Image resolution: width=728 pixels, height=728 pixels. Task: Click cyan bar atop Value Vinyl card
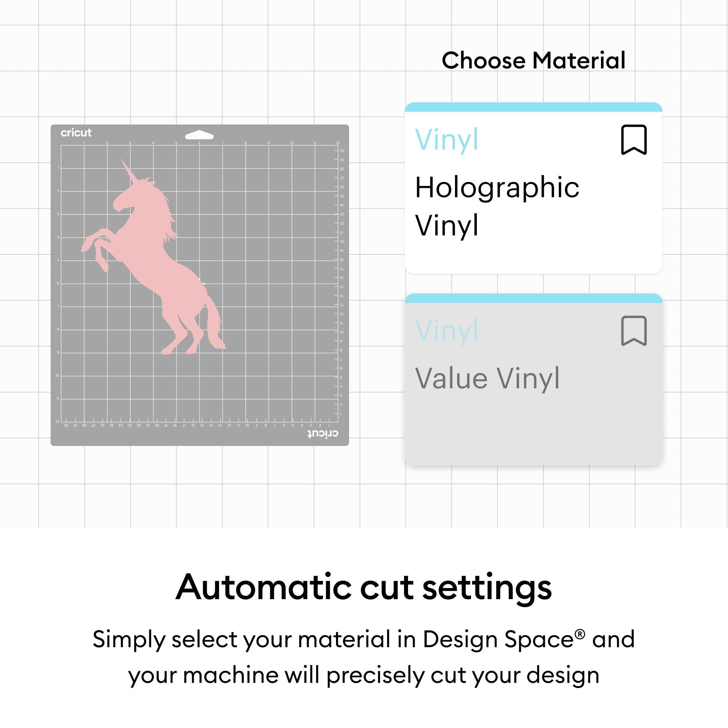[x=533, y=298]
